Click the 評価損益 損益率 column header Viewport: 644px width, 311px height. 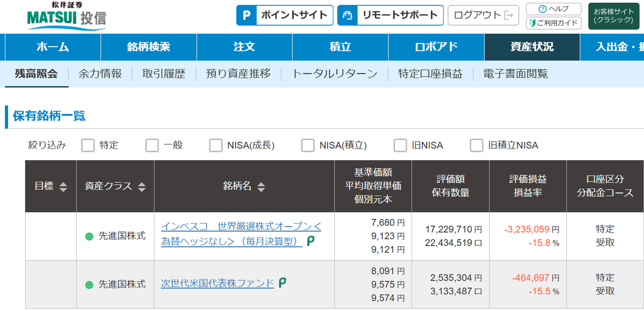pos(528,186)
